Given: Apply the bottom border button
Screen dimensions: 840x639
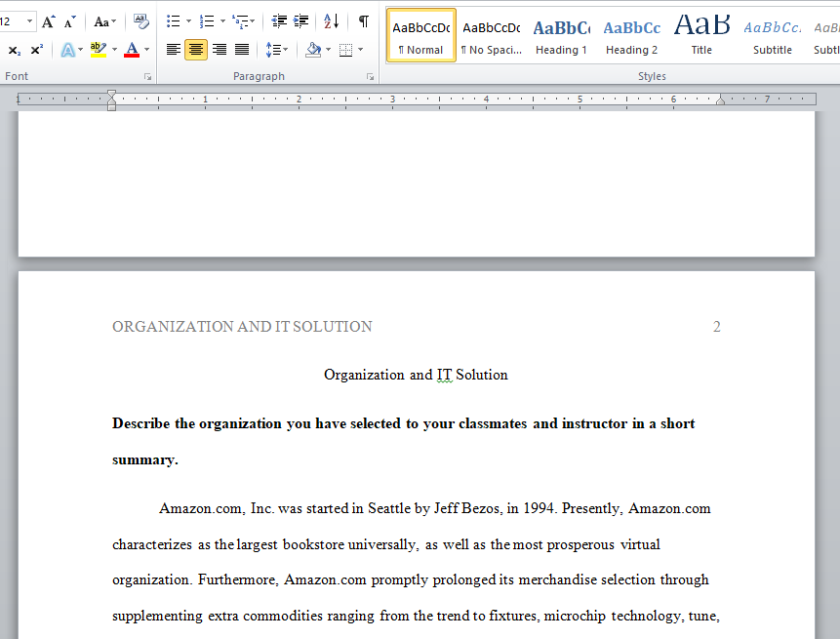Looking at the screenshot, I should pos(346,50).
